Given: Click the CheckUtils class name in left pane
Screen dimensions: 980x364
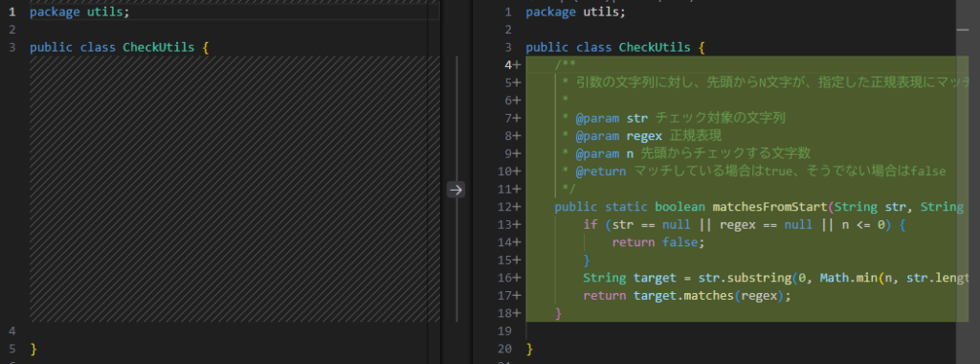Looking at the screenshot, I should [159, 48].
